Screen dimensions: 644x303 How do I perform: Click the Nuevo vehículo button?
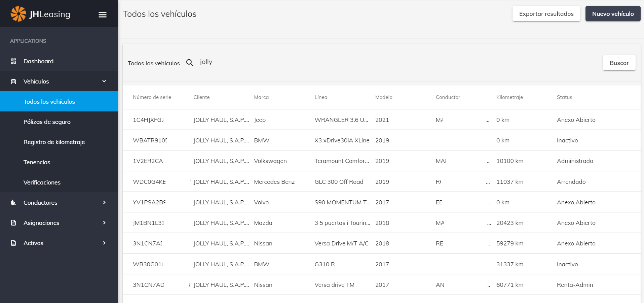[613, 14]
